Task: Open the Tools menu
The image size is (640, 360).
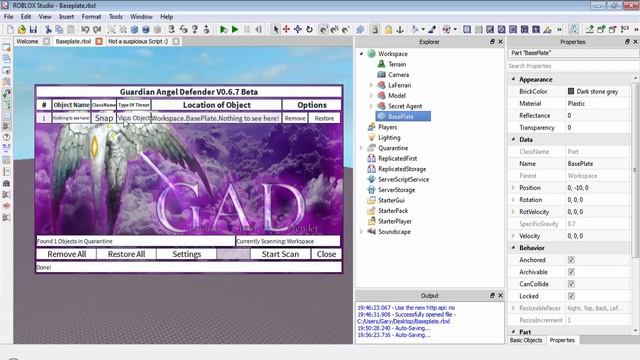Action: [116, 17]
